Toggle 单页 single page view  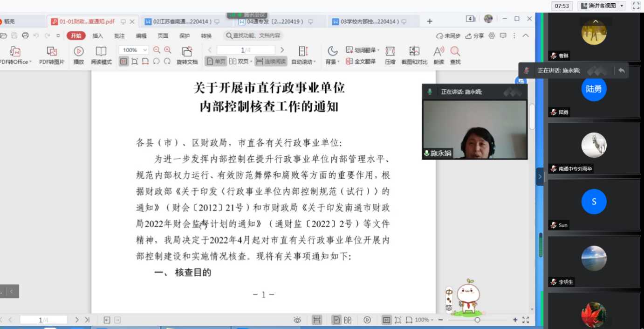(217, 61)
